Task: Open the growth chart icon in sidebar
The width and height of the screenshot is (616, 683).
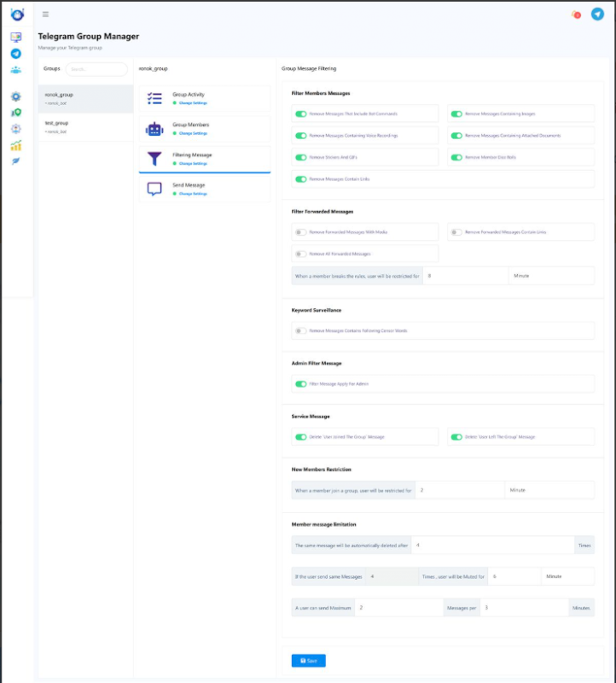Action: [16, 145]
